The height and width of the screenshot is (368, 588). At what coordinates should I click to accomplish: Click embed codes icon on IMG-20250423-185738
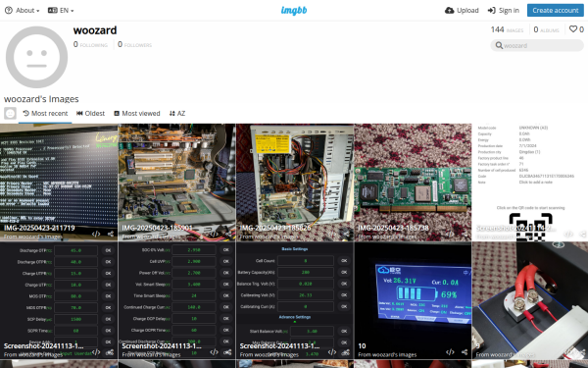pyautogui.click(x=450, y=234)
